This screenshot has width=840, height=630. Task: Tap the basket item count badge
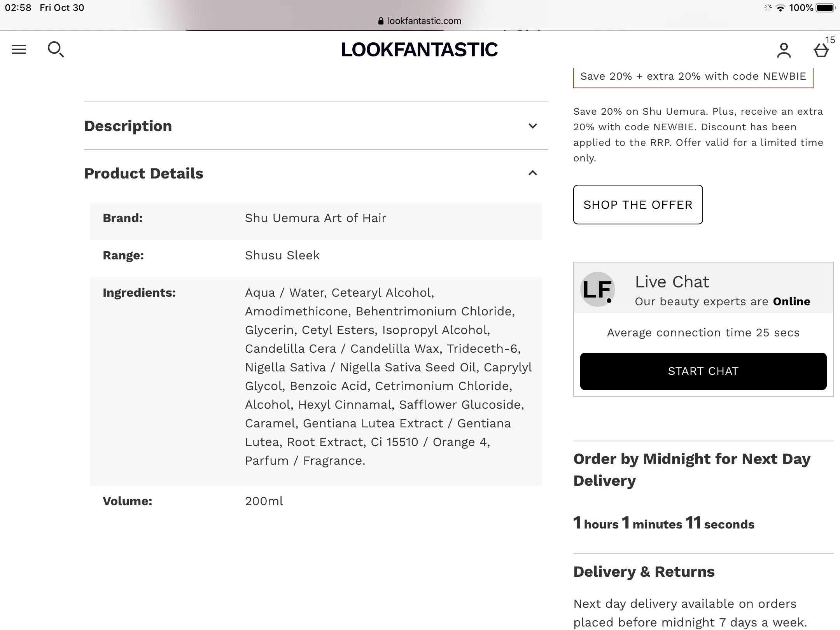[x=830, y=40]
